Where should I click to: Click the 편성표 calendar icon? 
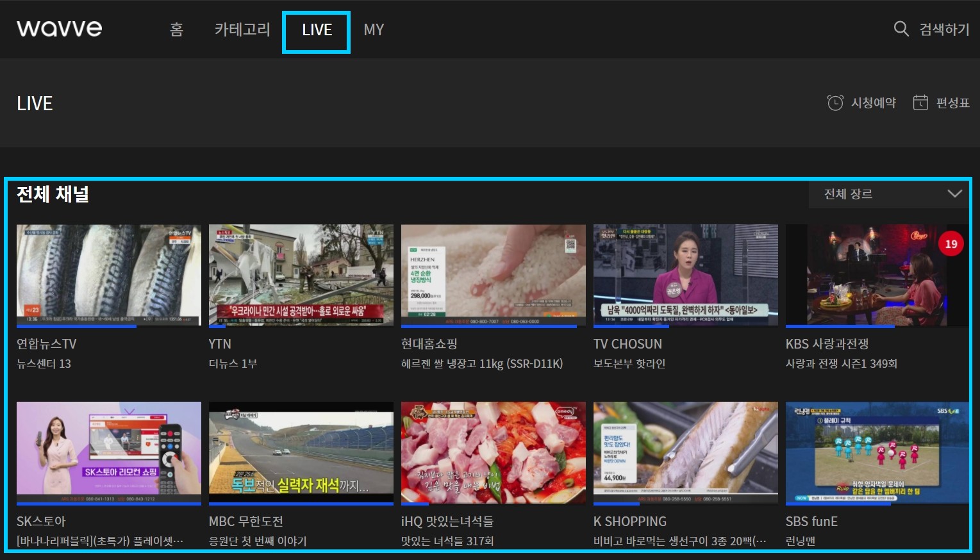[920, 103]
